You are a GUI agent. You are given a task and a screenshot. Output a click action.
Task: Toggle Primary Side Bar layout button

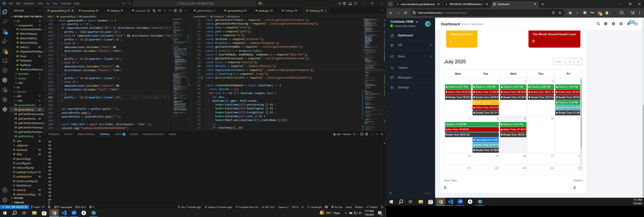pos(345,3)
